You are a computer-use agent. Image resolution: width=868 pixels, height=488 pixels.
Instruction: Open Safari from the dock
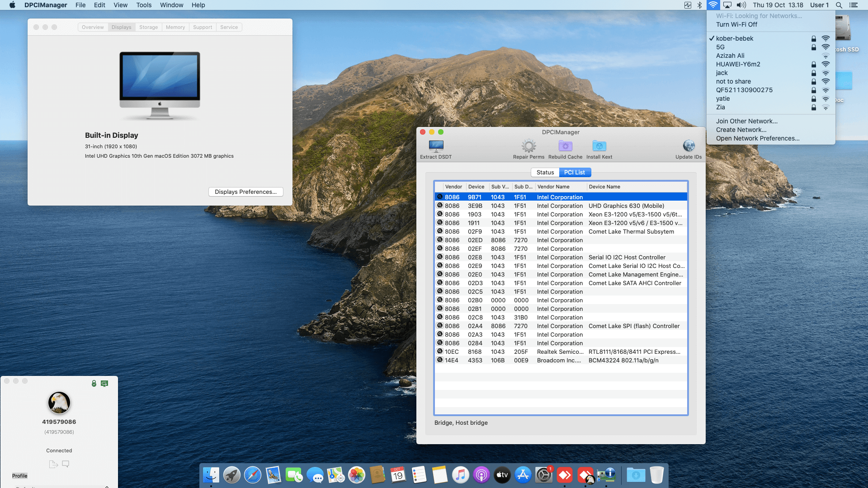pyautogui.click(x=253, y=475)
